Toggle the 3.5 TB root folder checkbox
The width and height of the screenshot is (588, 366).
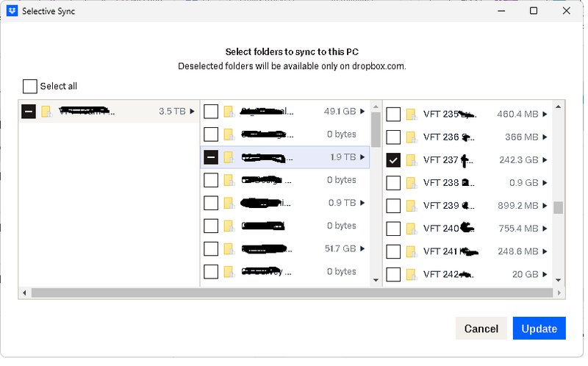coord(29,112)
